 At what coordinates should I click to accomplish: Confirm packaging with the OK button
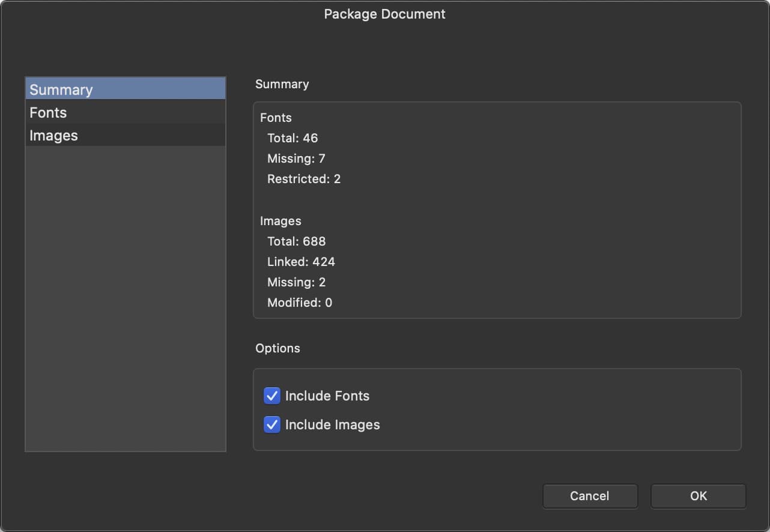click(x=699, y=496)
